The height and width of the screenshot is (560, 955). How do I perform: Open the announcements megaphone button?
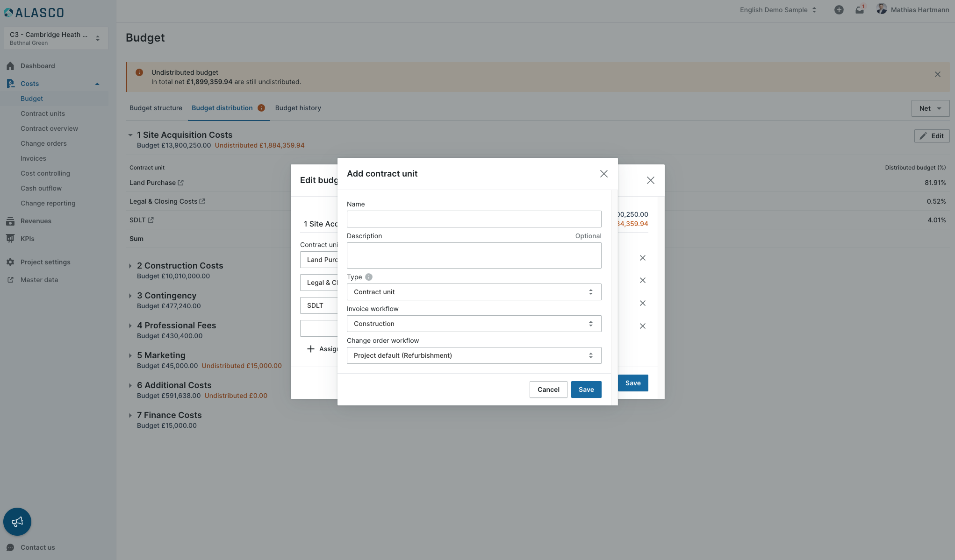pos(17,521)
